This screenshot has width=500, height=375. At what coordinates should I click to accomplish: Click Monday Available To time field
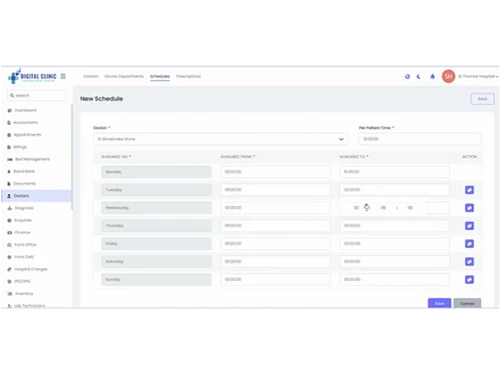coord(394,172)
